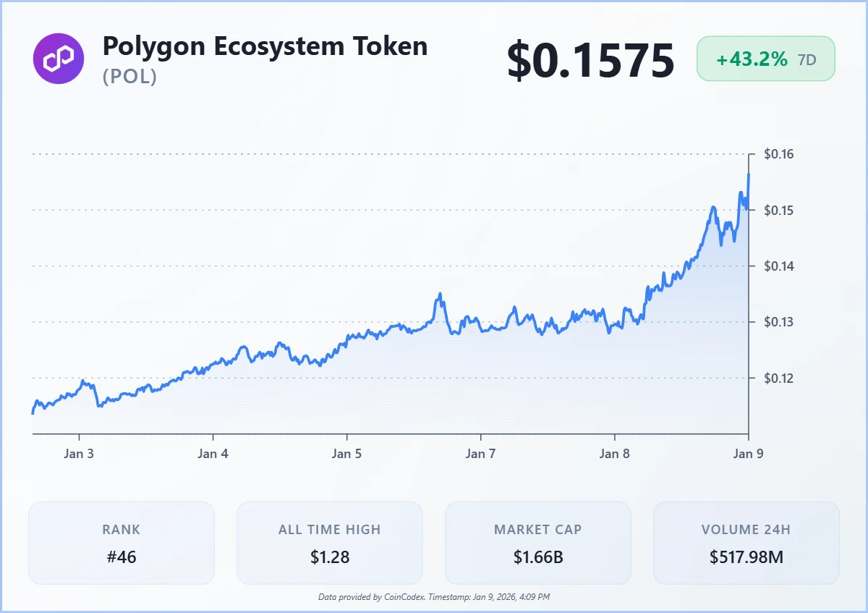Select the Rank #46 card

122,543
